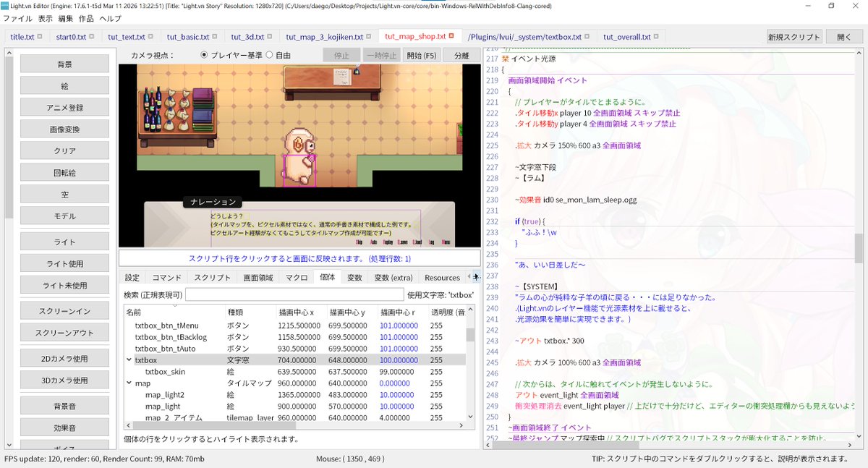
Task: Click the 背景 command button
Action: (64, 64)
